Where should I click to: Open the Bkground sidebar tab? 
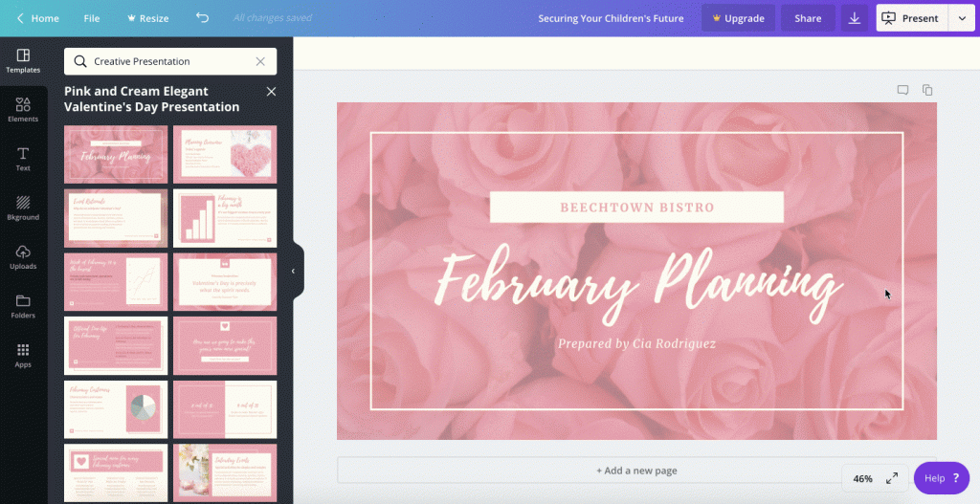23,208
